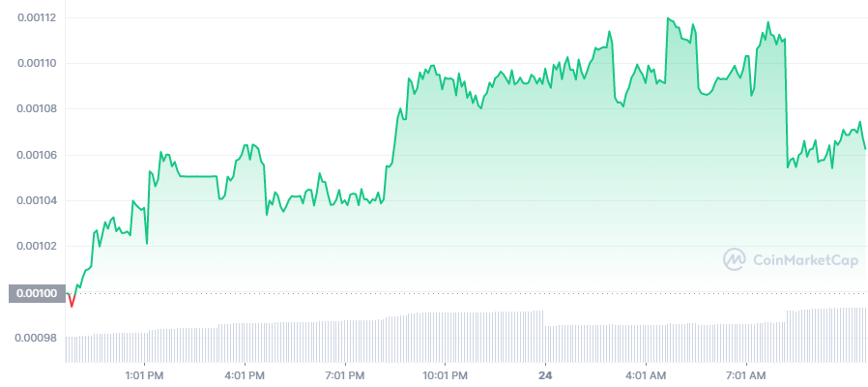Click the CoinMarketCap logo icon

click(x=735, y=259)
